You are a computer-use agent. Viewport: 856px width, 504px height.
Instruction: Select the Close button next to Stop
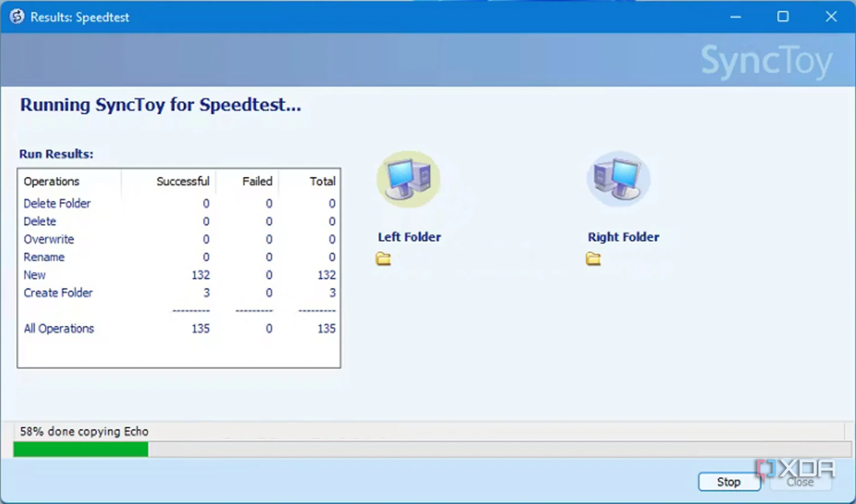coord(801,482)
